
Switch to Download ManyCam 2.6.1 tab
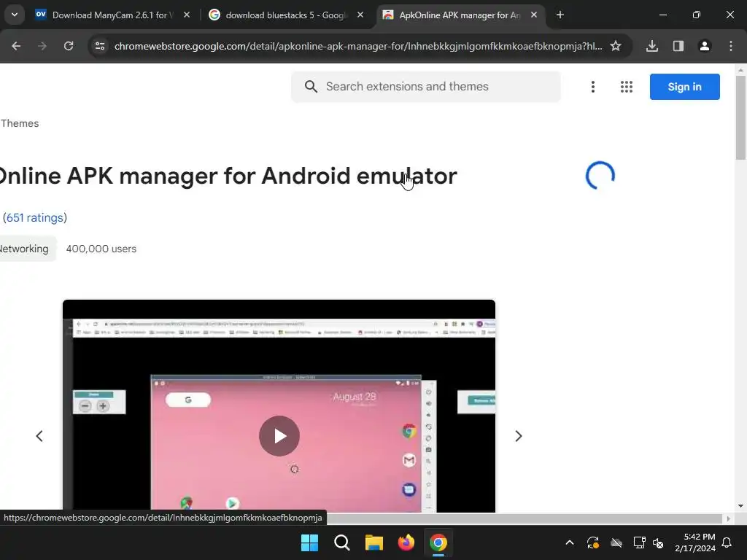click(113, 15)
